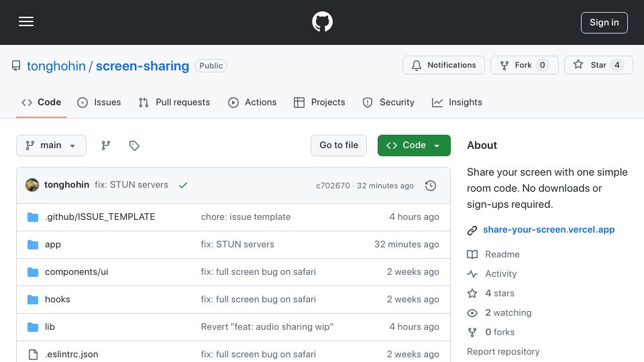Switch to the Projects tab
The height and width of the screenshot is (362, 644).
[319, 102]
